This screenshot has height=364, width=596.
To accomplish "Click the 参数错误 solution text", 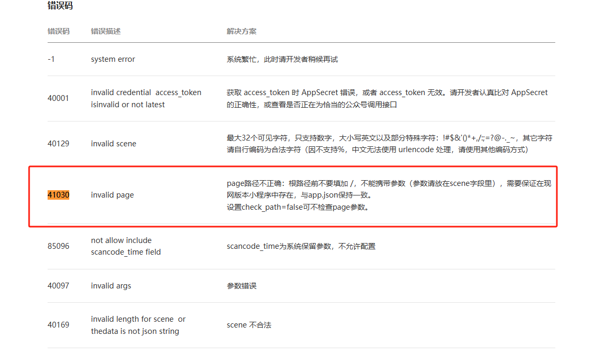I will click(242, 286).
